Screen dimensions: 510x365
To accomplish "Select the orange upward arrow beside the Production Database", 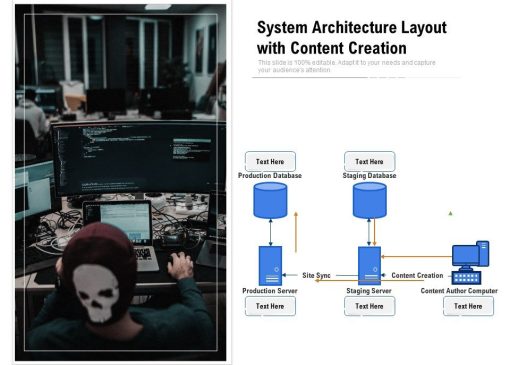I will point(296,232).
